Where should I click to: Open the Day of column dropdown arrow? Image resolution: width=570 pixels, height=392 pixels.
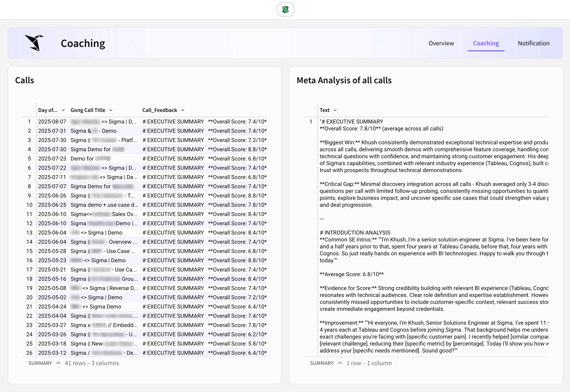tap(63, 110)
